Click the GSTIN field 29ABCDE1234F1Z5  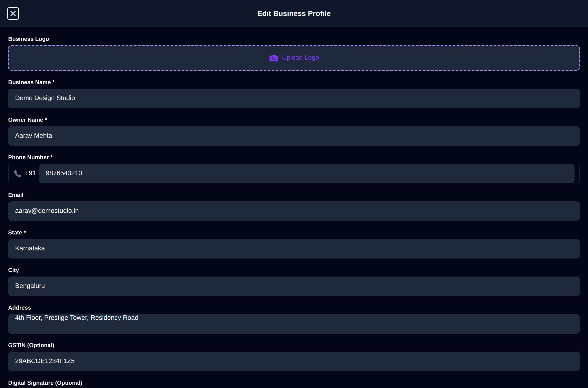coord(294,361)
